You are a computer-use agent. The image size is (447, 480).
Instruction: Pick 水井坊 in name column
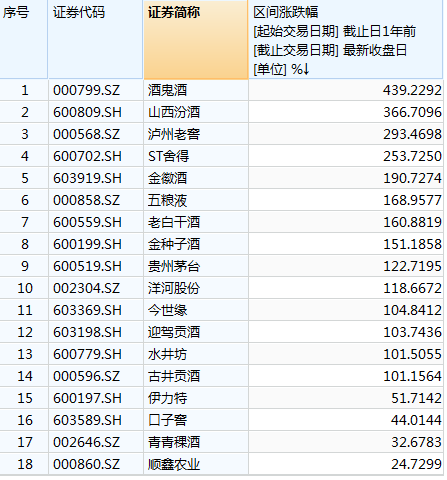pyautogui.click(x=168, y=354)
